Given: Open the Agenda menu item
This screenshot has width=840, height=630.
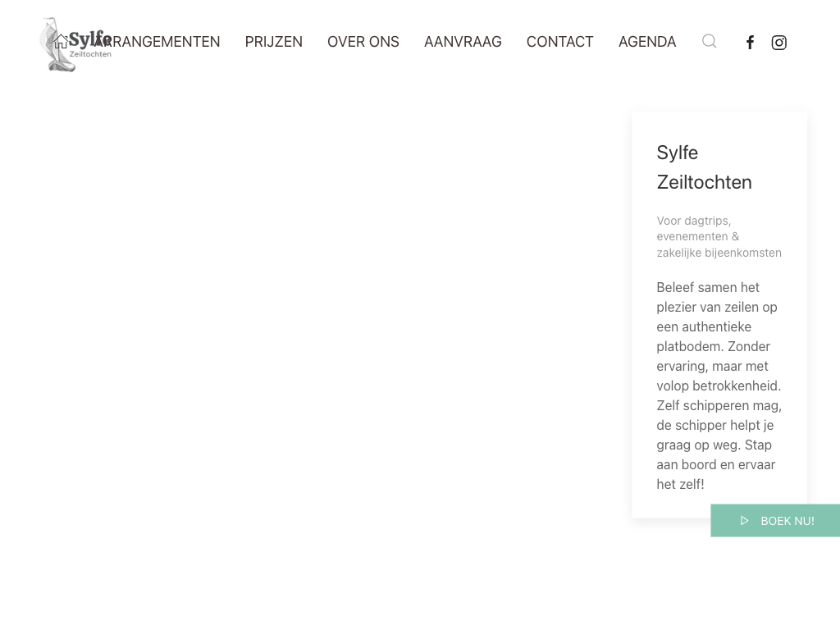Looking at the screenshot, I should pos(646,42).
